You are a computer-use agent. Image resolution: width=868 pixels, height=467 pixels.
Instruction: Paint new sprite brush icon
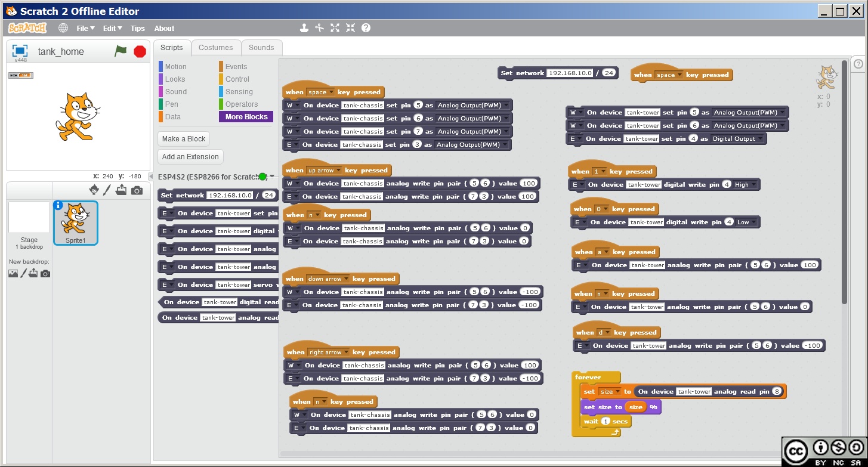pos(107,190)
